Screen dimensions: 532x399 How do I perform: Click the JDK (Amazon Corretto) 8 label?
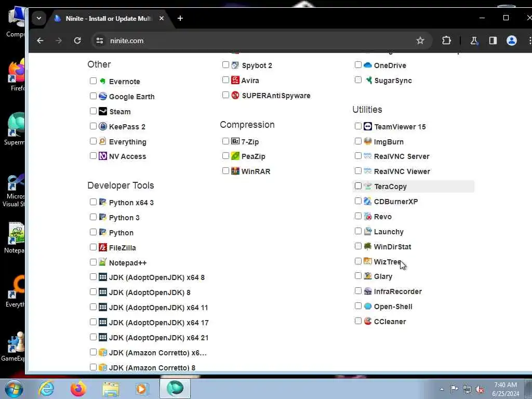pyautogui.click(x=152, y=367)
